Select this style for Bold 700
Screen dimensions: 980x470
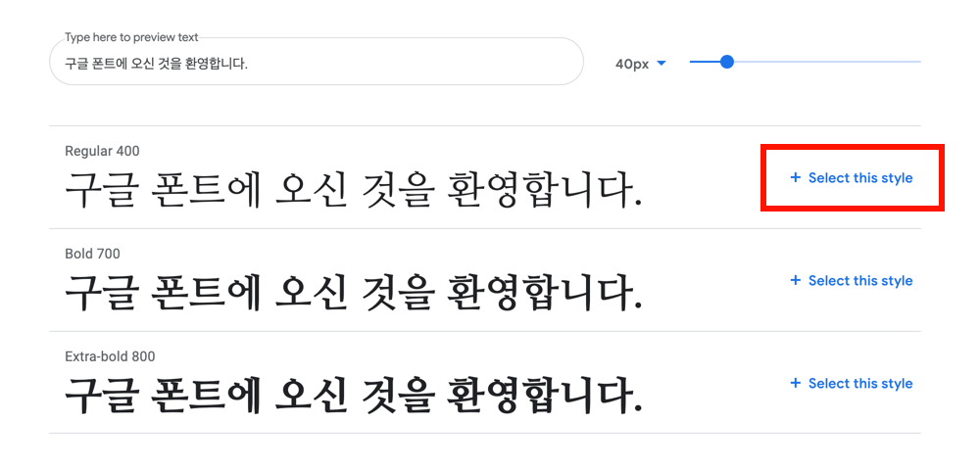click(x=852, y=281)
